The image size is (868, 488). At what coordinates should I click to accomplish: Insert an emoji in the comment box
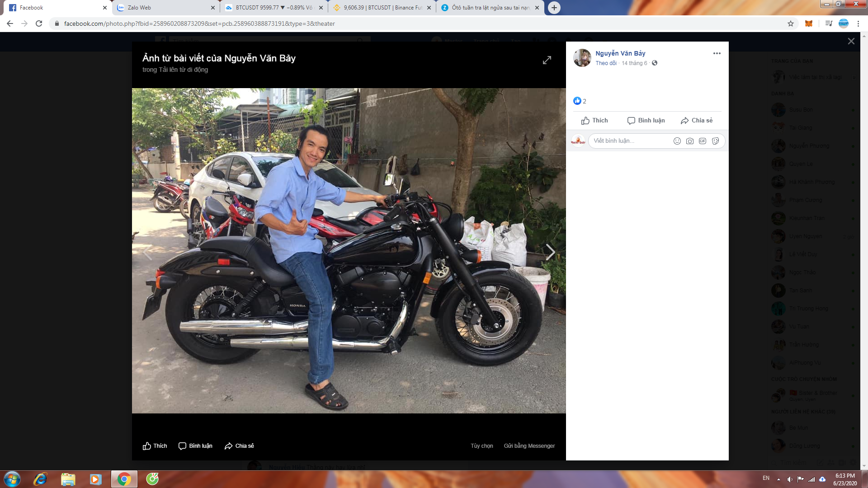(x=677, y=141)
